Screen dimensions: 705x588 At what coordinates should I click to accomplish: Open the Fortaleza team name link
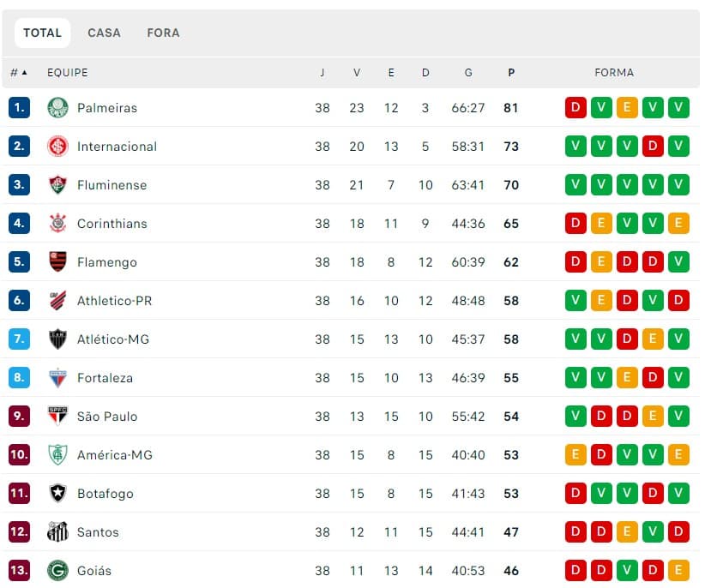pyautogui.click(x=105, y=378)
